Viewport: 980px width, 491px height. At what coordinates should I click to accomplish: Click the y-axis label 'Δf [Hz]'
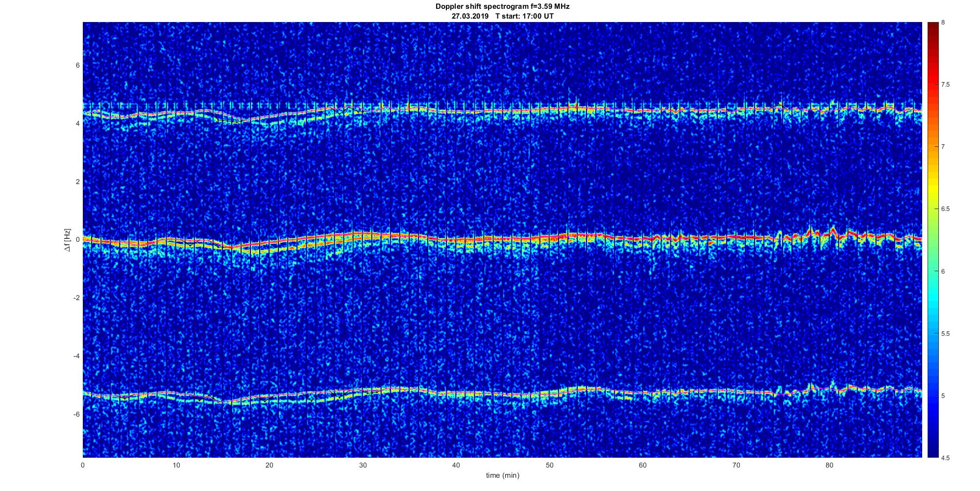coord(68,240)
